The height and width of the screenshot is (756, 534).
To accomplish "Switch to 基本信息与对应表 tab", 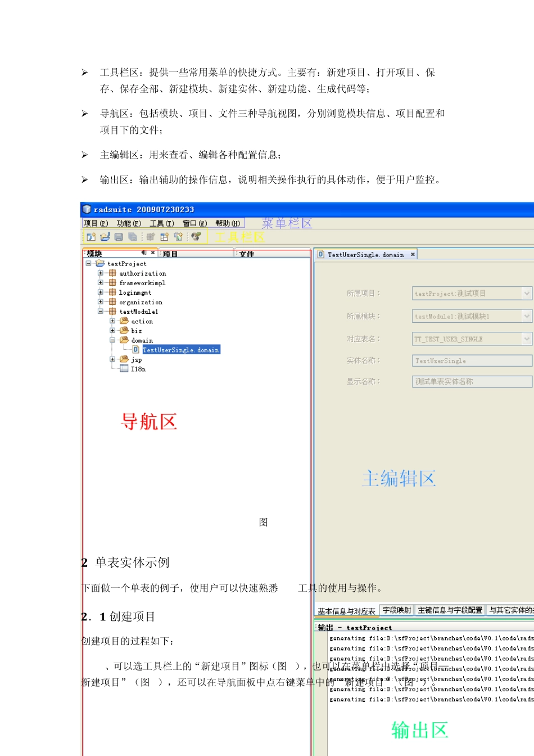I will (346, 611).
